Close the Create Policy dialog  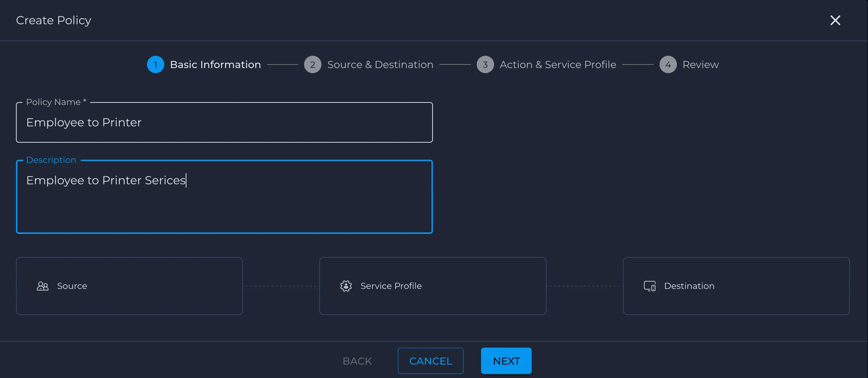click(x=835, y=20)
